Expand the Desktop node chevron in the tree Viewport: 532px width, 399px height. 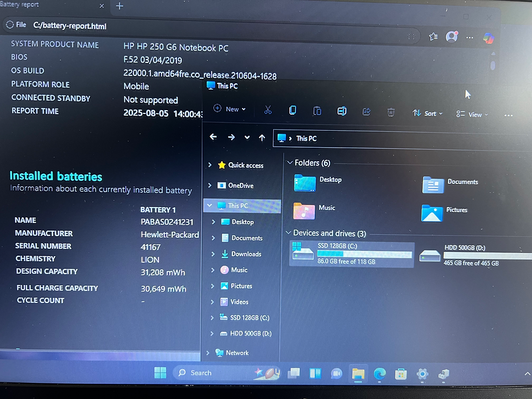(213, 221)
